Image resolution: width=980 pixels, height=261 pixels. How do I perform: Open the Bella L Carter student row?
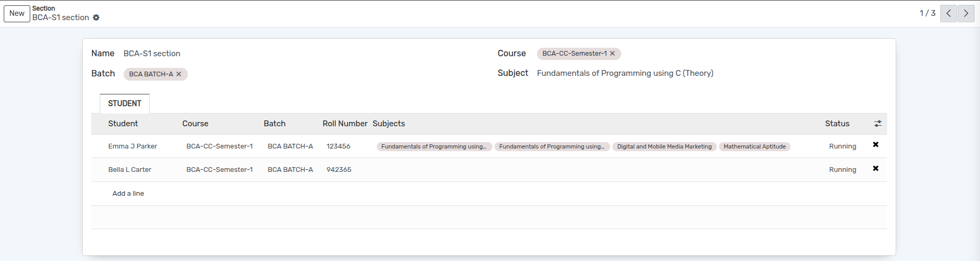click(130, 170)
